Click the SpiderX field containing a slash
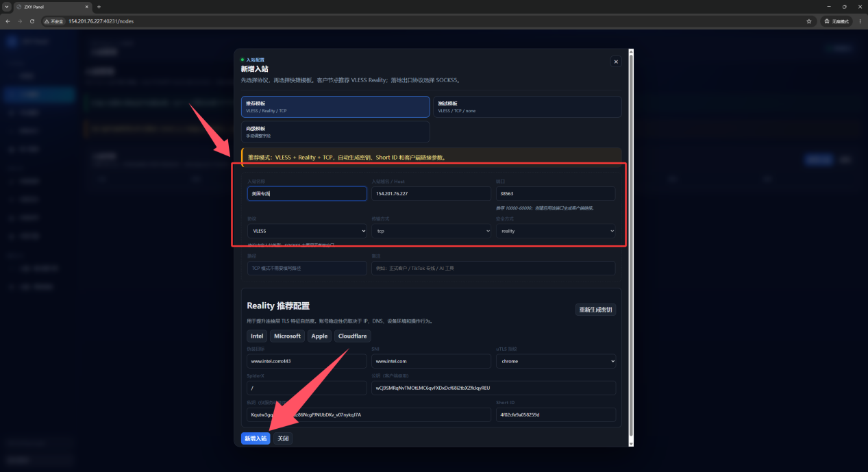The height and width of the screenshot is (472, 868). 307,388
